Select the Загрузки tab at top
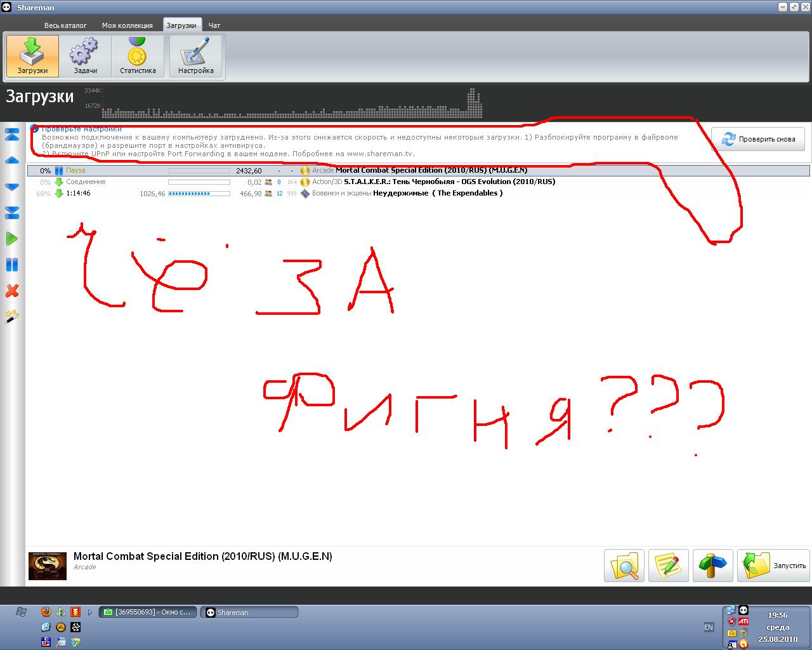 (181, 25)
